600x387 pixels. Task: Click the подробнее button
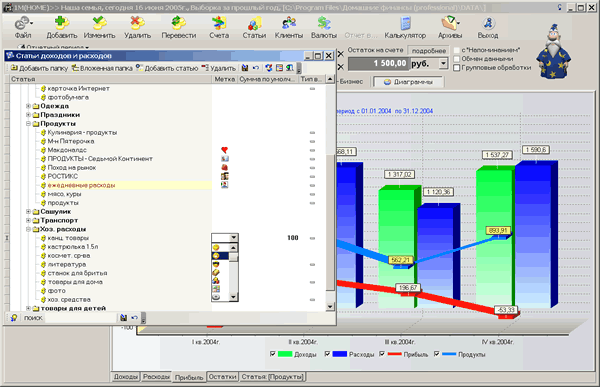click(429, 51)
